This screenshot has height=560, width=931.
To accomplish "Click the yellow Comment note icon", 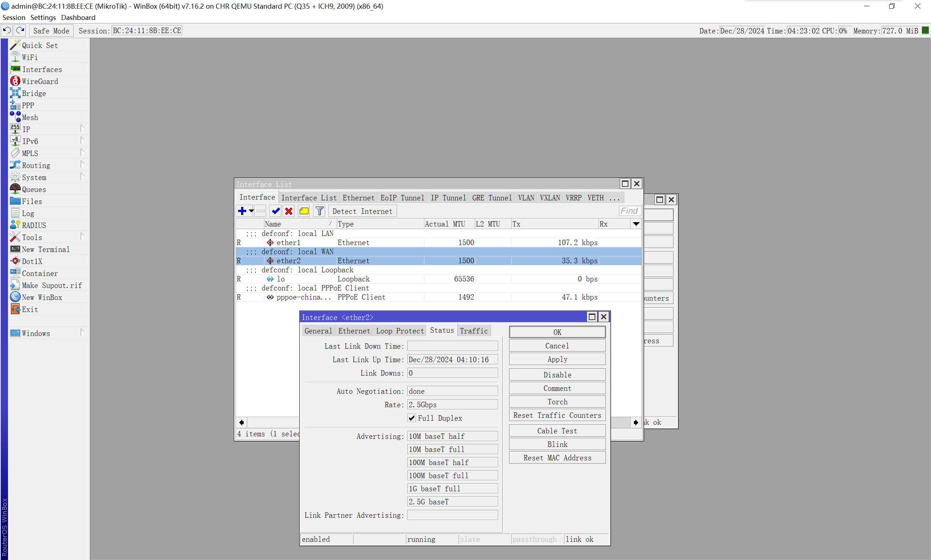I will (x=304, y=211).
